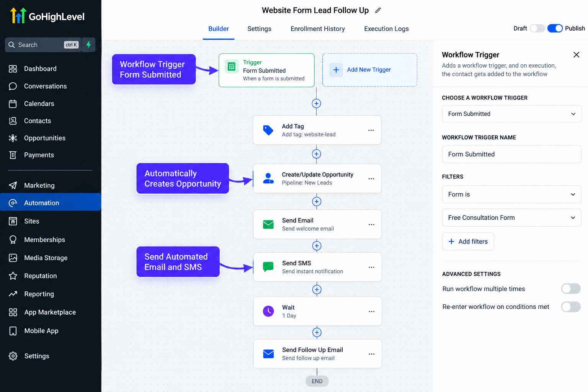Click the Send Email envelope icon
The width and height of the screenshot is (588, 392).
click(268, 224)
